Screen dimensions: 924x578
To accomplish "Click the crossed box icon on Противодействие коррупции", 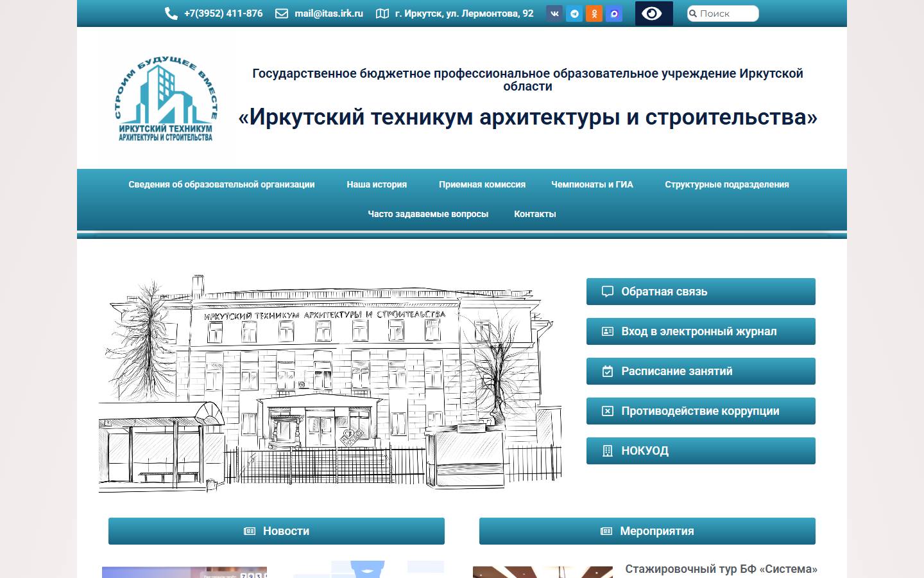I will pyautogui.click(x=608, y=411).
